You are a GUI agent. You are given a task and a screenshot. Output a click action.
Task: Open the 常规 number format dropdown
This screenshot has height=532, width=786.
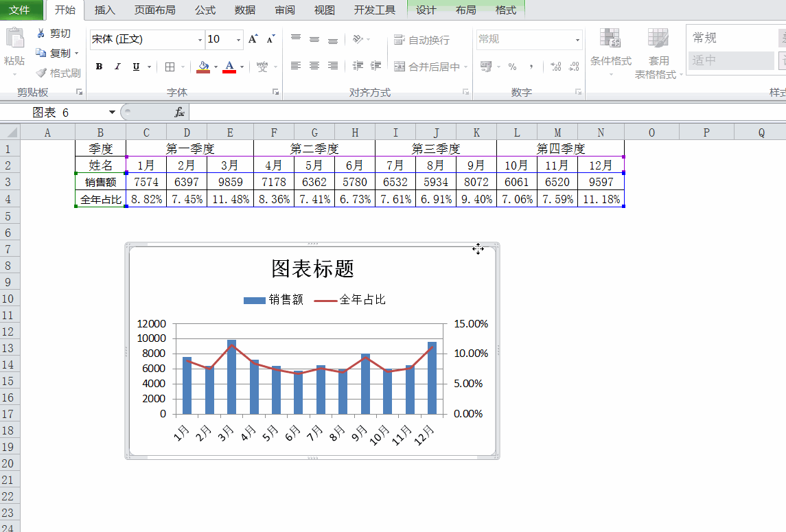pyautogui.click(x=579, y=40)
